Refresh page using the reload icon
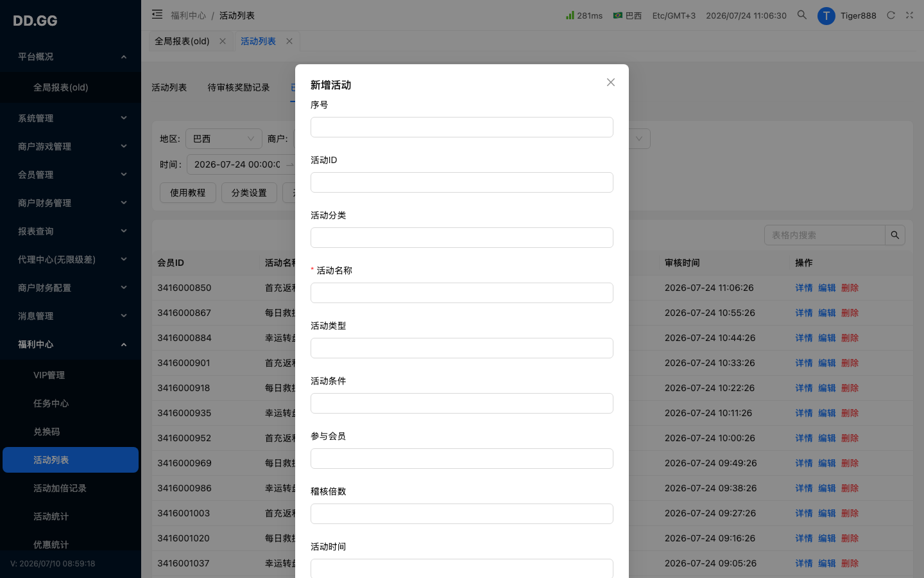This screenshot has width=924, height=578. coord(891,15)
